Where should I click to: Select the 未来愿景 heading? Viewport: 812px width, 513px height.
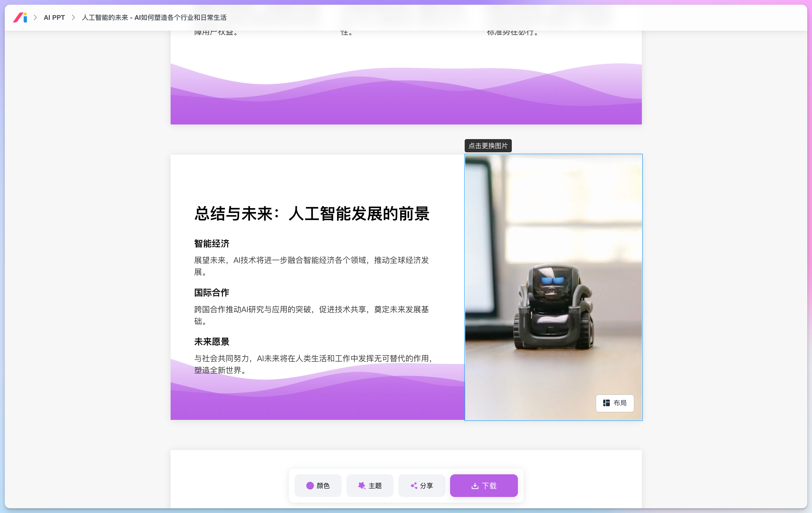coord(211,341)
